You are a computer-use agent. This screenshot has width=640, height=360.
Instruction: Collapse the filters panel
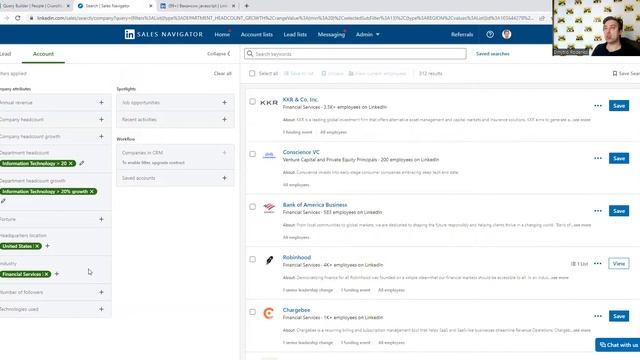point(219,54)
